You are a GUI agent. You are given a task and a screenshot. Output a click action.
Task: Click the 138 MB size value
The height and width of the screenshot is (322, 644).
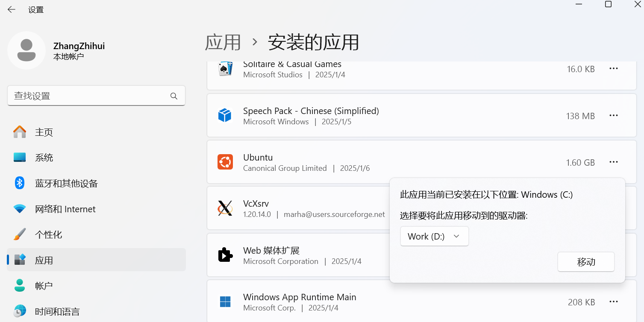point(580,116)
